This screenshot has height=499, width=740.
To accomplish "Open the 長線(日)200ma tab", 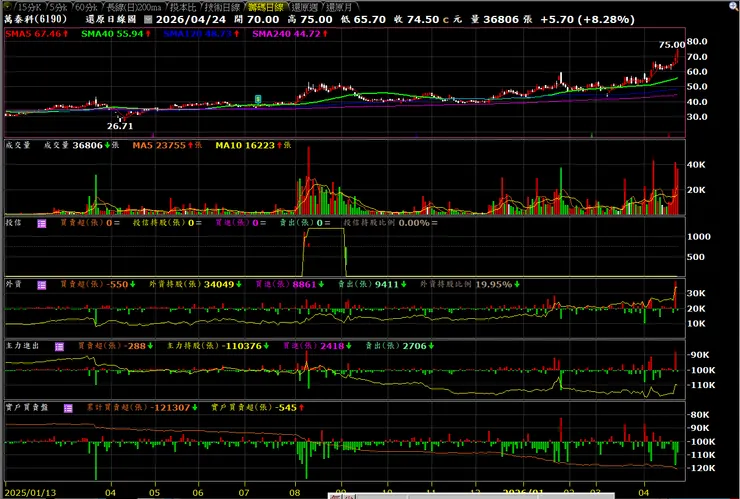I will [133, 7].
